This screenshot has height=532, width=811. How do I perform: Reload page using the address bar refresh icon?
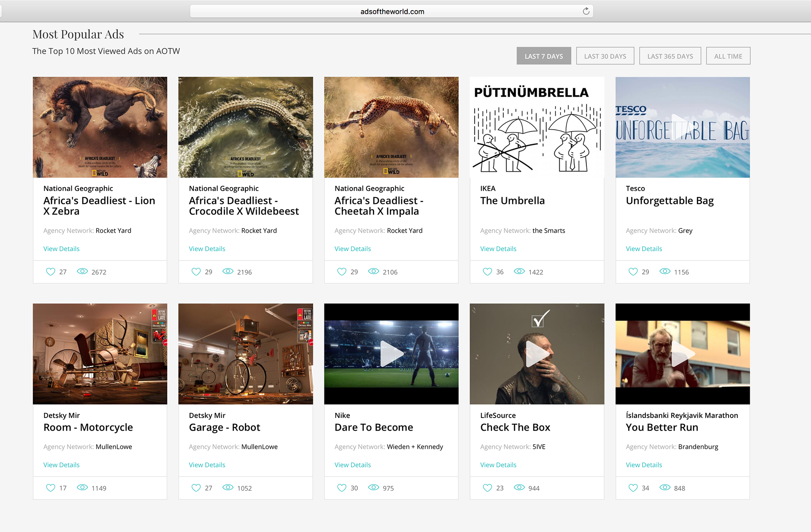(x=586, y=11)
